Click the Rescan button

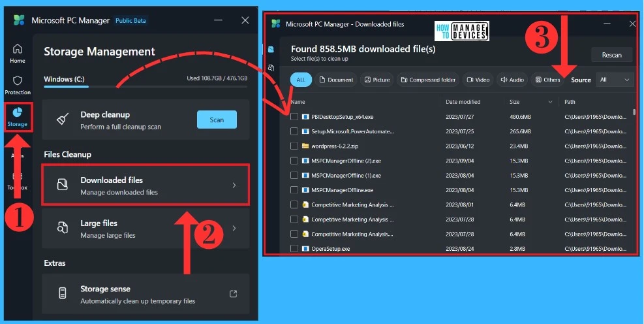click(x=611, y=55)
